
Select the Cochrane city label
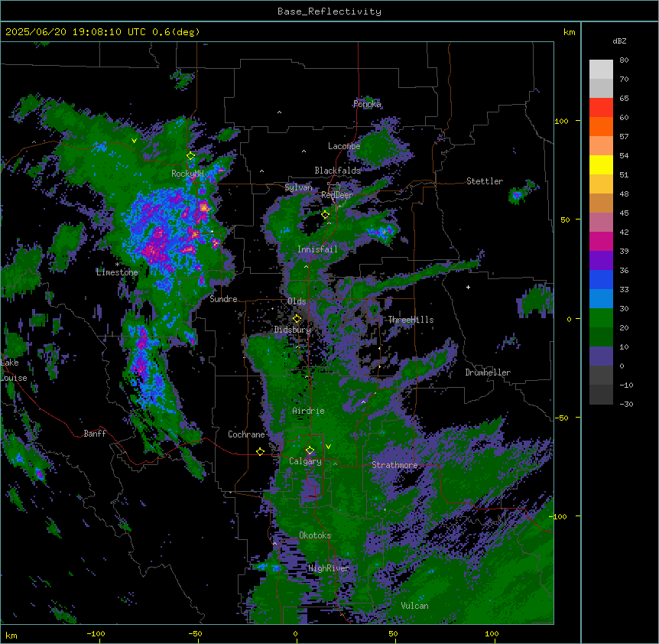point(246,434)
